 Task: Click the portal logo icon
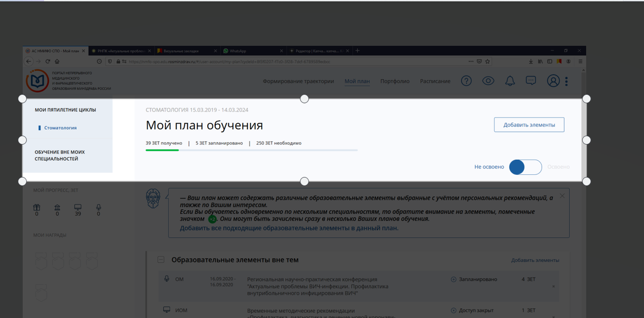point(37,81)
